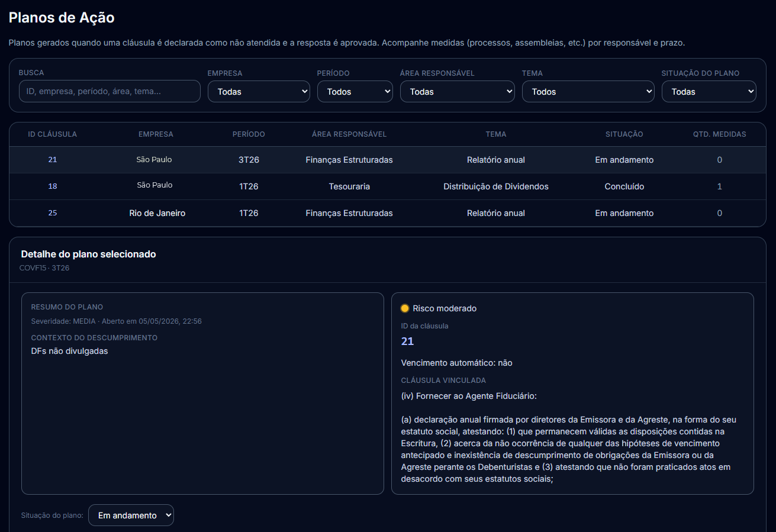
Task: Open the Empresa filter dropdown
Action: tap(259, 92)
